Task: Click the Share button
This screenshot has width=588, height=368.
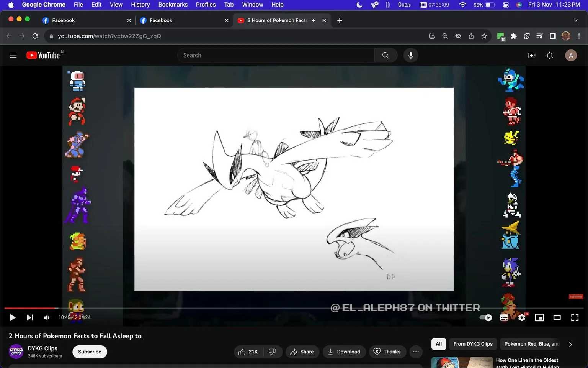Action: click(302, 352)
